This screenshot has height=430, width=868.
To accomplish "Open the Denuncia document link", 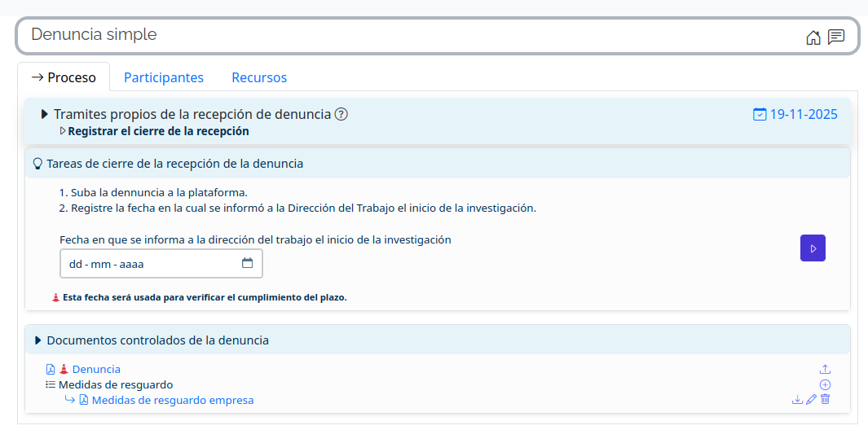I will [96, 369].
